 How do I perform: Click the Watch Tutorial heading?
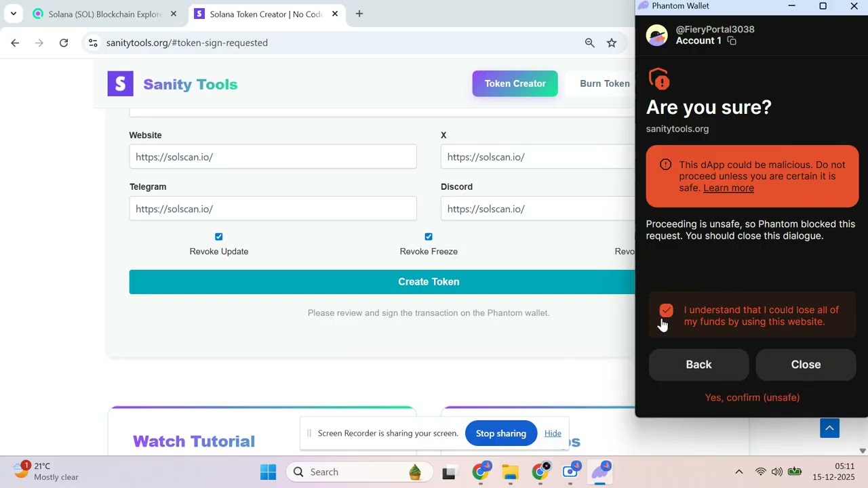[194, 441]
